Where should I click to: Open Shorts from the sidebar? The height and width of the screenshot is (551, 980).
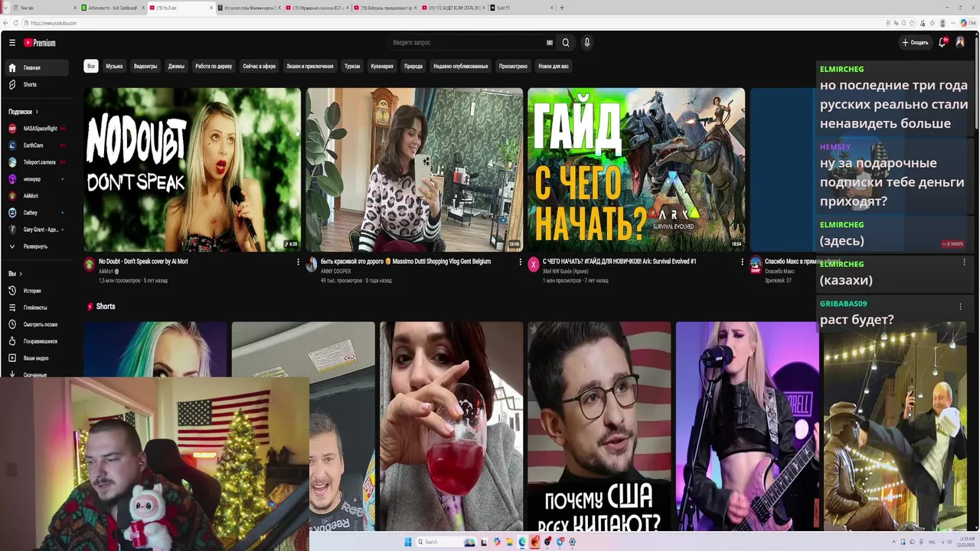[x=38, y=84]
